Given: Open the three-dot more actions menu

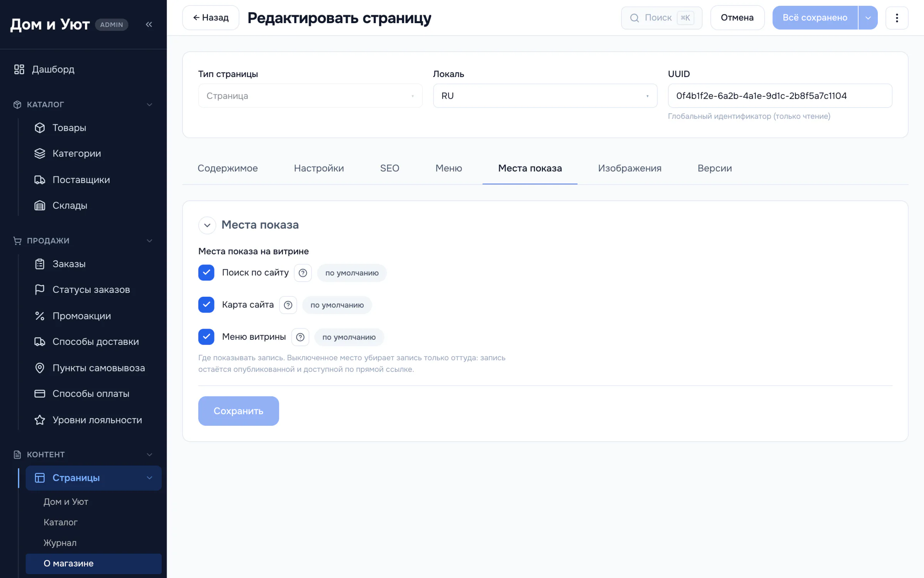Looking at the screenshot, I should point(897,18).
